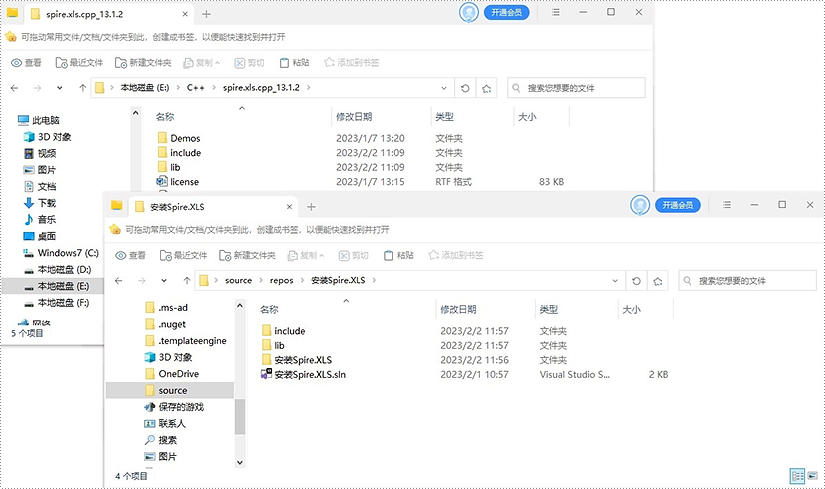Go back in back window navigation
Screen dimensions: 825x489
pyautogui.click(x=14, y=88)
